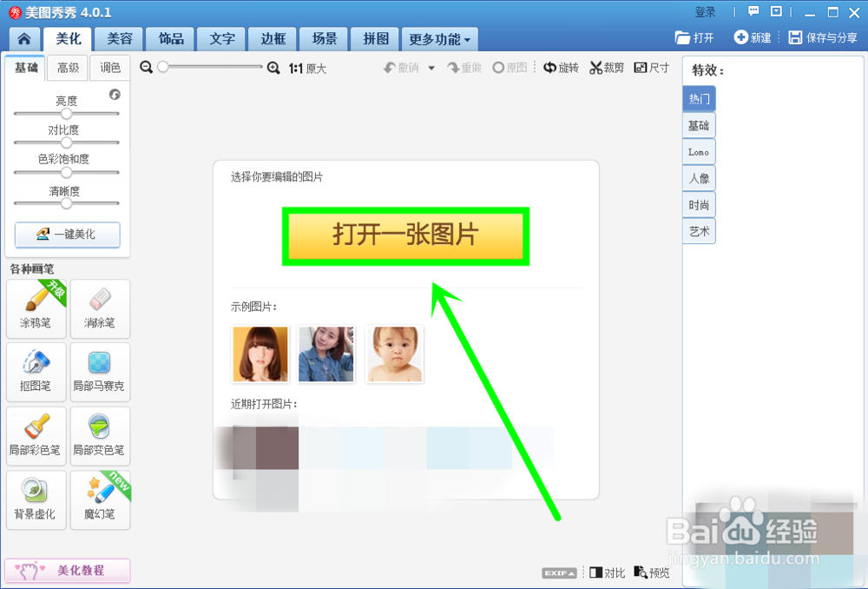Switch to the 饰品 tab
The height and width of the screenshot is (589, 868).
(x=171, y=39)
